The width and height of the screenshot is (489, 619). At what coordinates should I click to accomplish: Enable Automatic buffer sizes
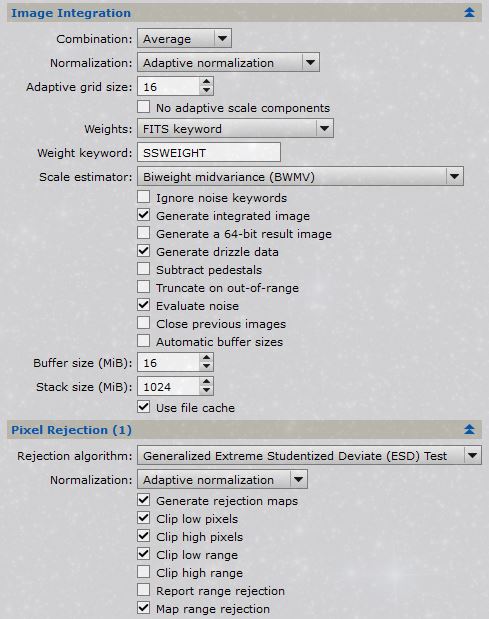click(x=144, y=341)
